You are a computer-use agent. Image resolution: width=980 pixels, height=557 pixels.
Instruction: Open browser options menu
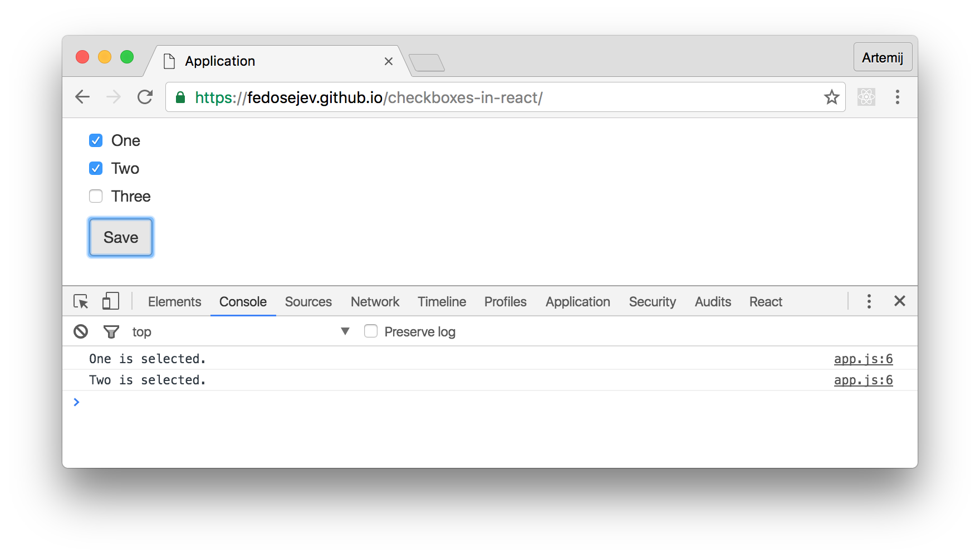pos(898,97)
